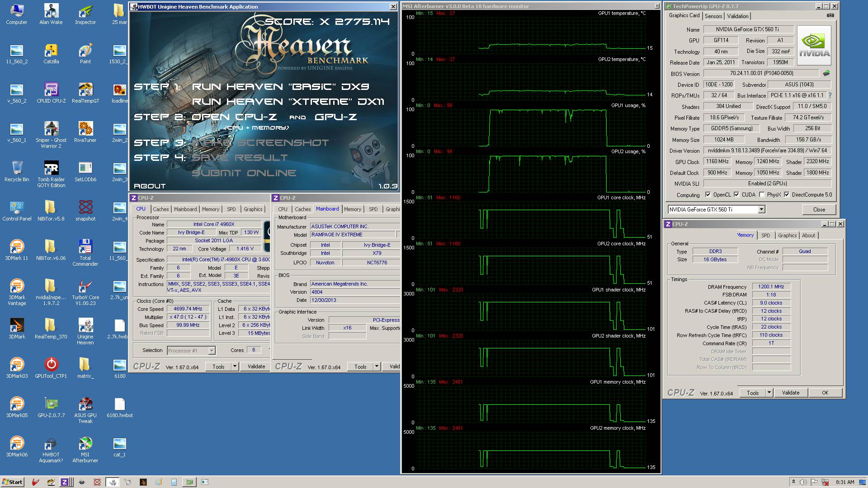The image size is (868, 488).
Task: Toggle the PhysX checkbox in GPU-Z
Action: click(x=762, y=195)
